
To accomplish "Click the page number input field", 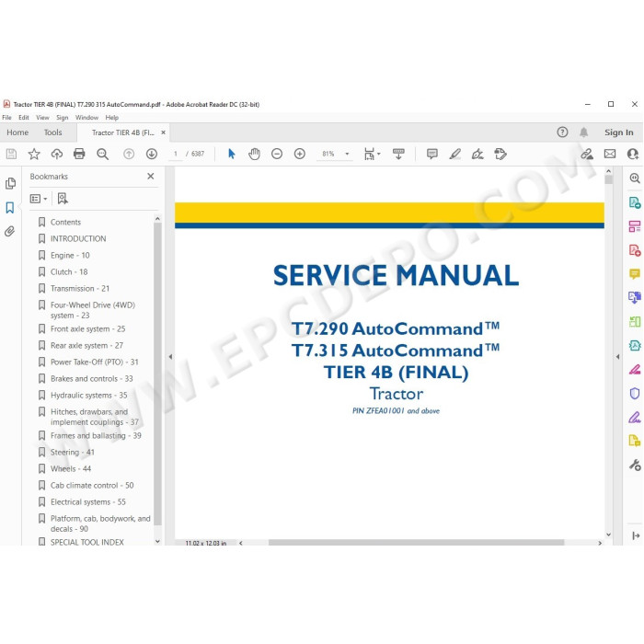I will pos(176,154).
